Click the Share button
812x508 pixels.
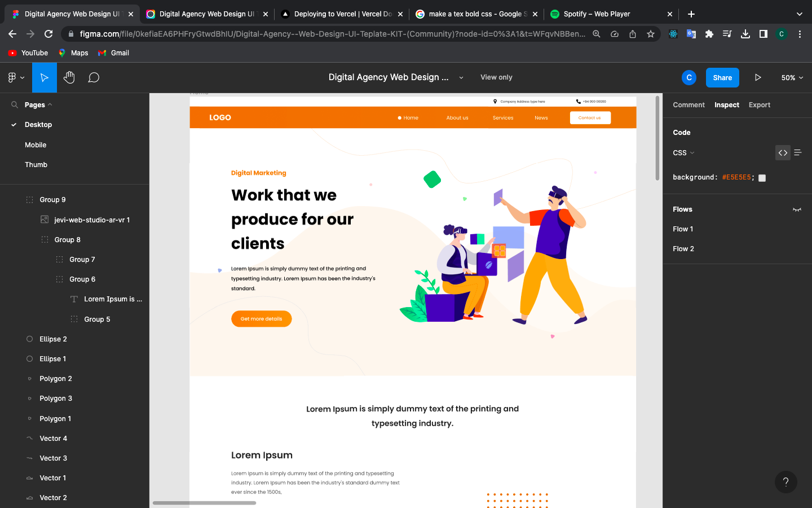722,77
